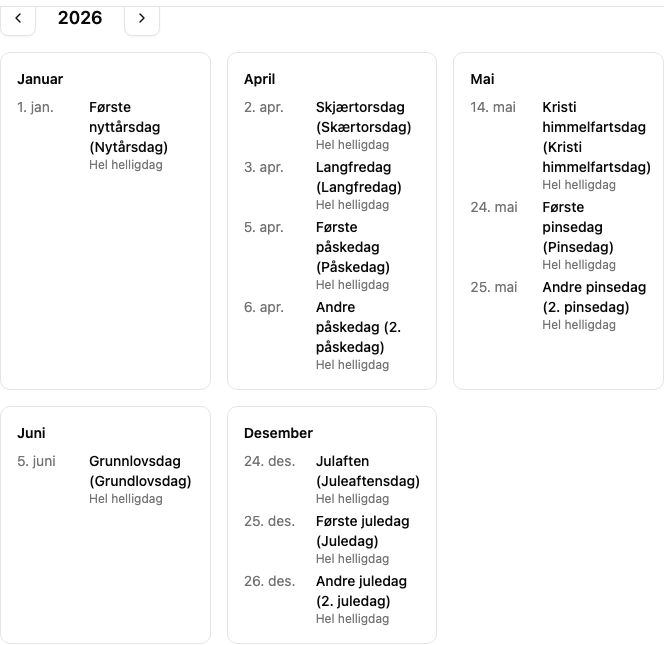Advance to next year with right chevron
Image resolution: width=664 pixels, height=645 pixels.
[142, 19]
